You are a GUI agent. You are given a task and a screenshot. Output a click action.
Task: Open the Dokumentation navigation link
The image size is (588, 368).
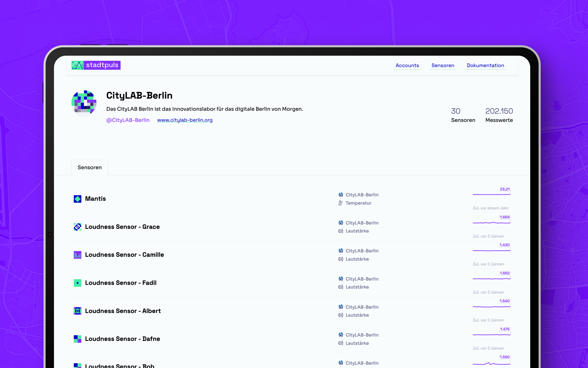pos(485,65)
